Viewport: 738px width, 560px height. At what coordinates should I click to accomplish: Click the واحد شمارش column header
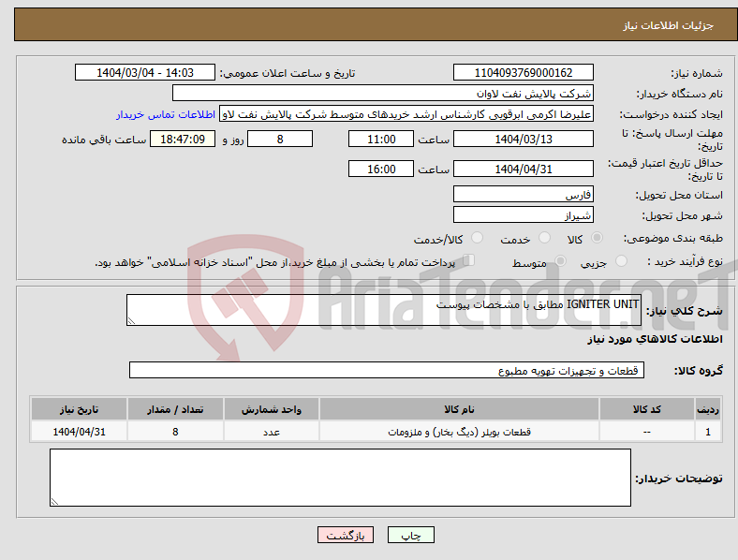click(x=272, y=409)
